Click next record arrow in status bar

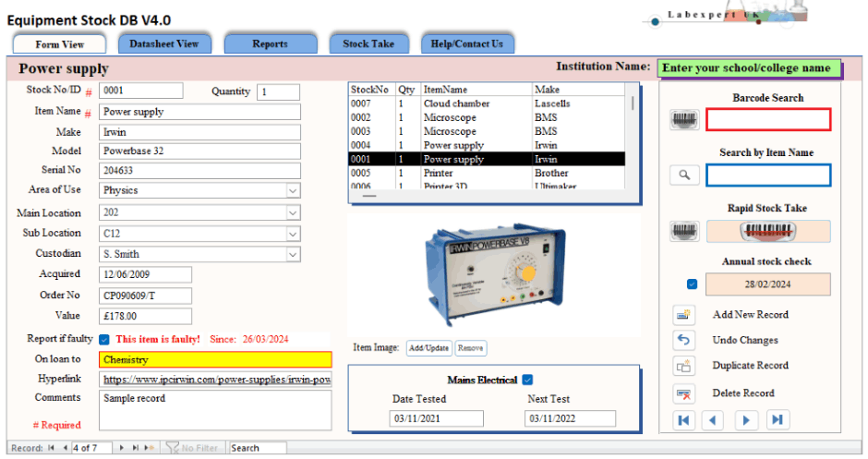(121, 447)
